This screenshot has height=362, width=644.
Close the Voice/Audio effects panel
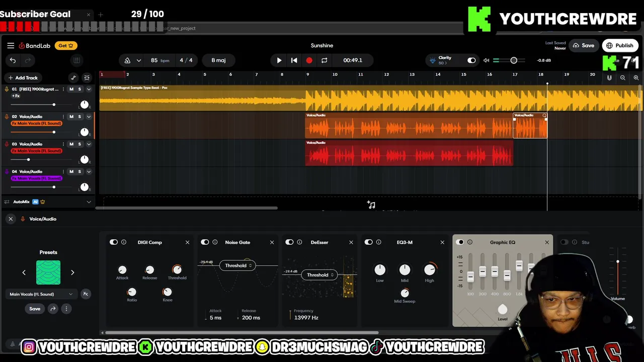pyautogui.click(x=11, y=219)
